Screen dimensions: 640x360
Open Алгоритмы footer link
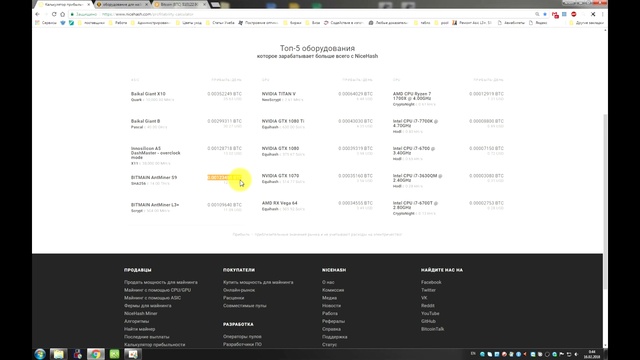click(136, 321)
